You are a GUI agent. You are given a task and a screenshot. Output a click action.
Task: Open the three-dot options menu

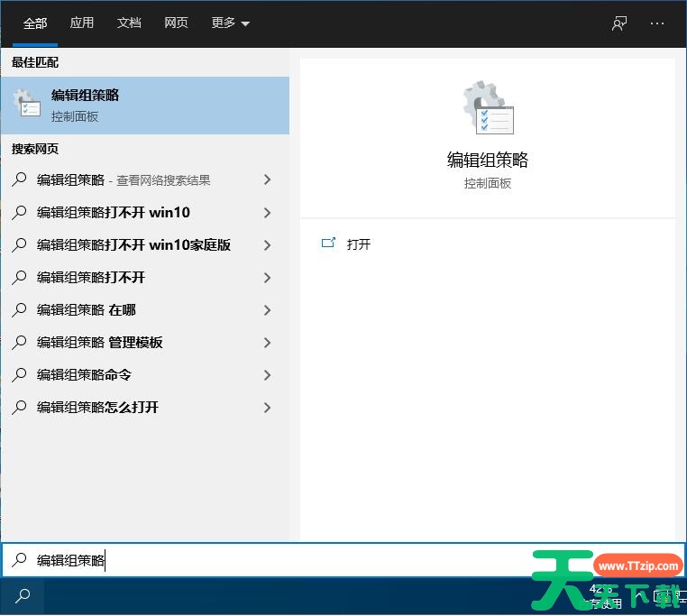[657, 23]
